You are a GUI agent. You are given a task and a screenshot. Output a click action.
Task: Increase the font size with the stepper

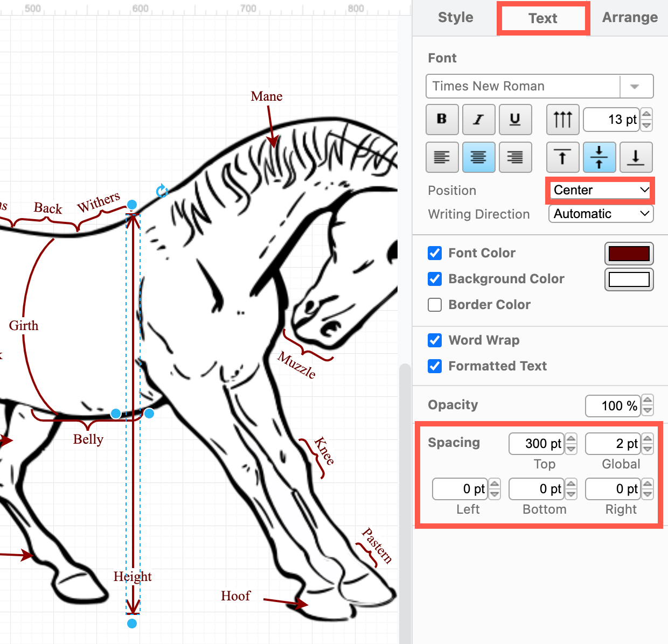646,115
